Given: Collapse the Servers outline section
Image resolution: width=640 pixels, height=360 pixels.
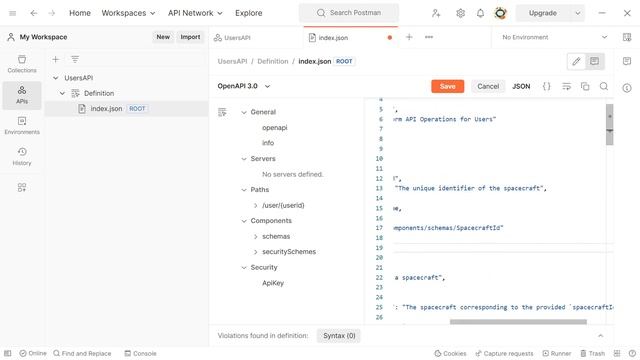Looking at the screenshot, I should click(x=244, y=158).
